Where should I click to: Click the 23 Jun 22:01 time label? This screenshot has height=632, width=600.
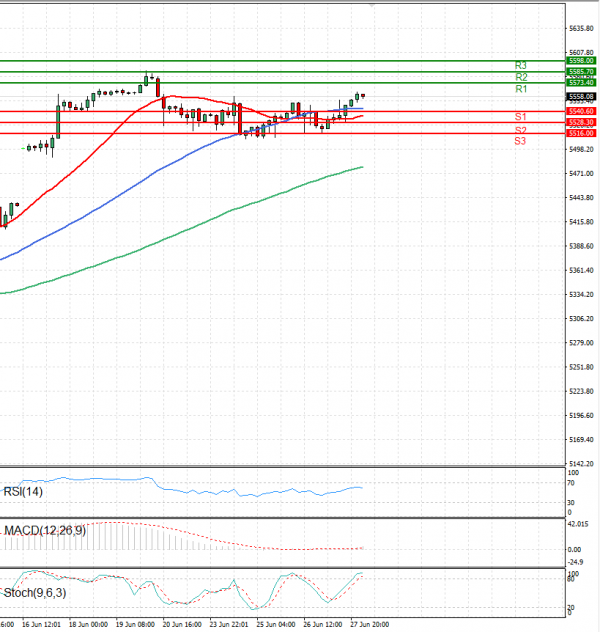pos(229,625)
